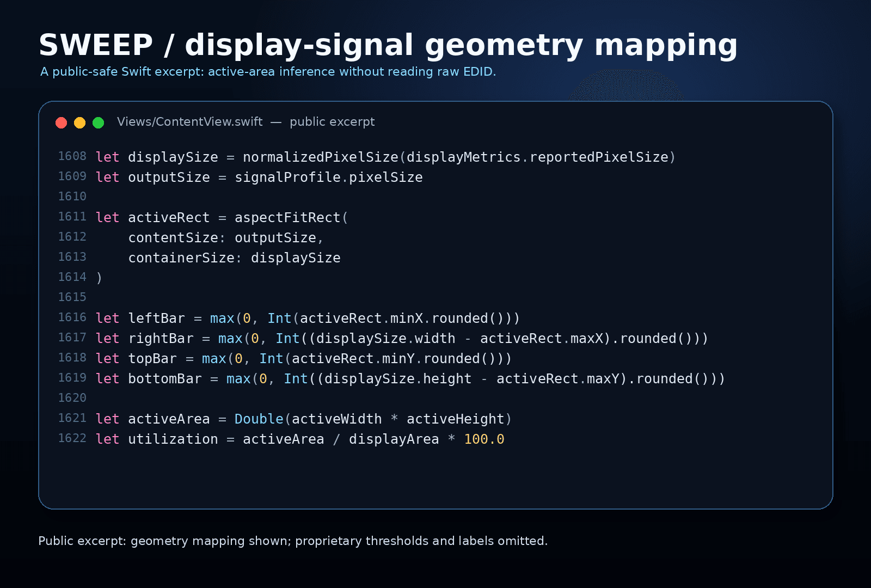Click 'displaySize.width' on line 1617
This screenshot has width=871, height=588.
[386, 339]
